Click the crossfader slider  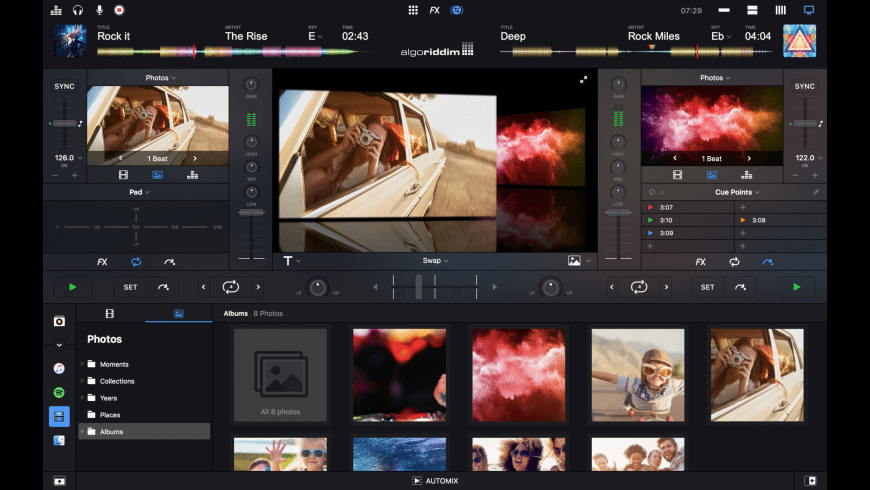[419, 287]
